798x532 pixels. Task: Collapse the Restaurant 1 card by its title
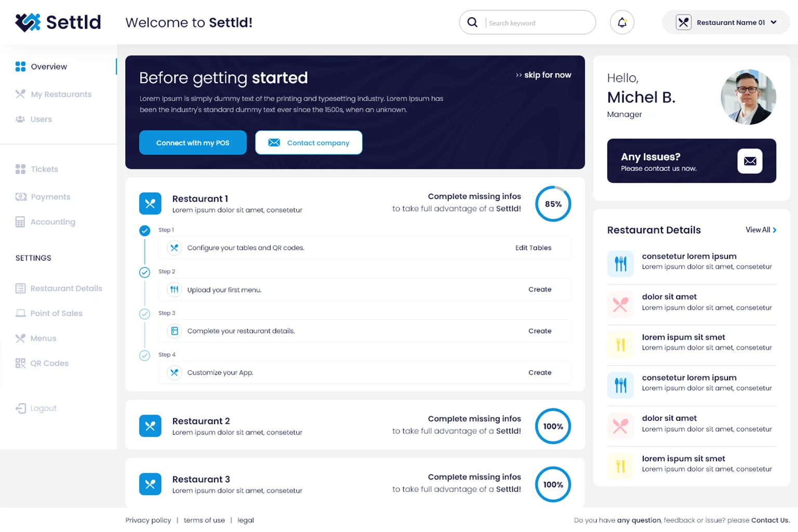(200, 198)
